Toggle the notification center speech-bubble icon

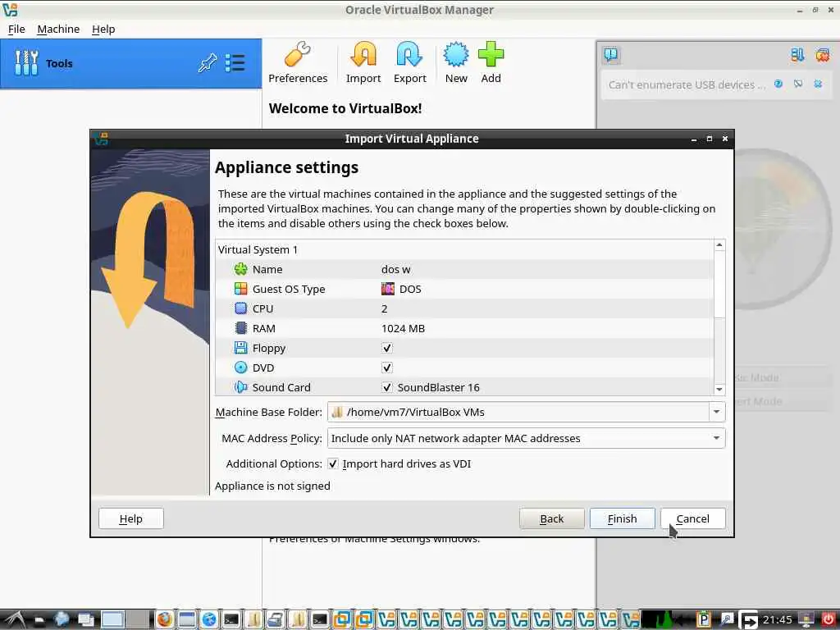pos(610,54)
